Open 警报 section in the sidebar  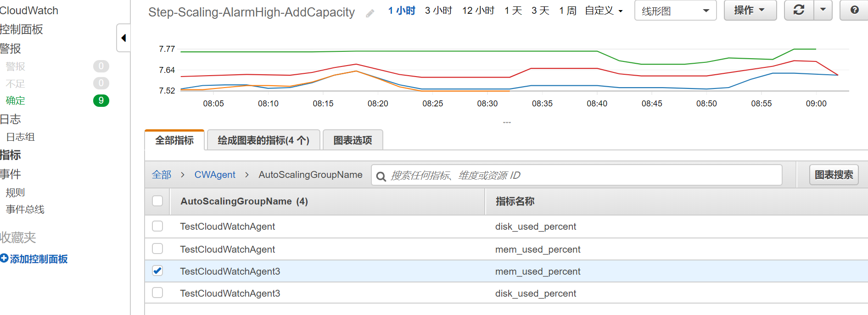tap(11, 48)
